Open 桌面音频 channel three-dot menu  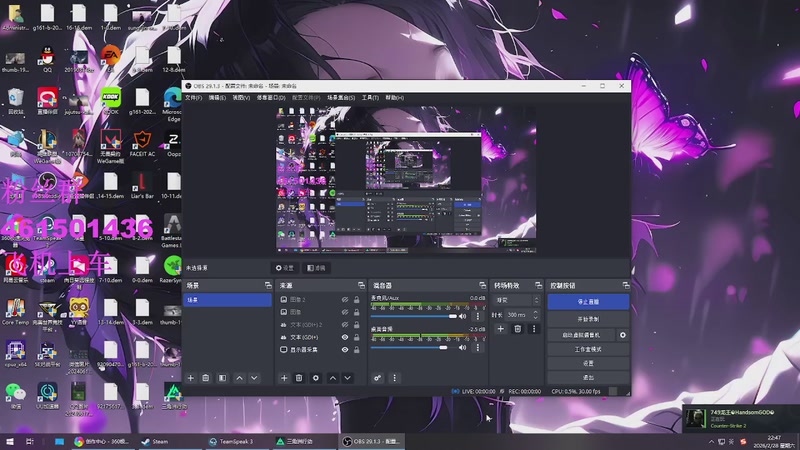click(x=478, y=347)
